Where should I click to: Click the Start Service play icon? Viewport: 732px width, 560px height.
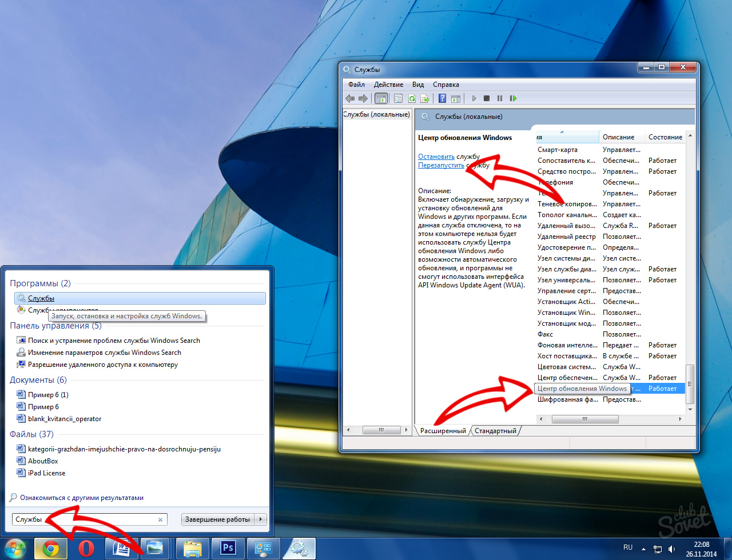click(474, 98)
